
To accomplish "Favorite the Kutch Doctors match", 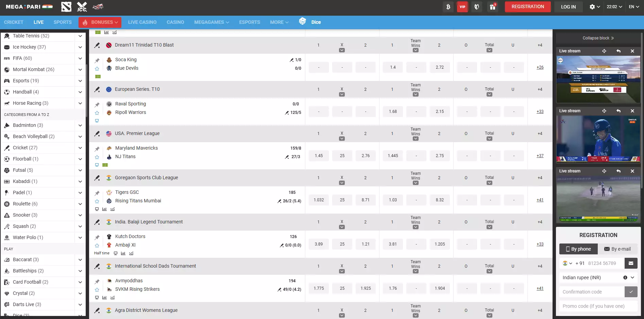I will (x=97, y=246).
